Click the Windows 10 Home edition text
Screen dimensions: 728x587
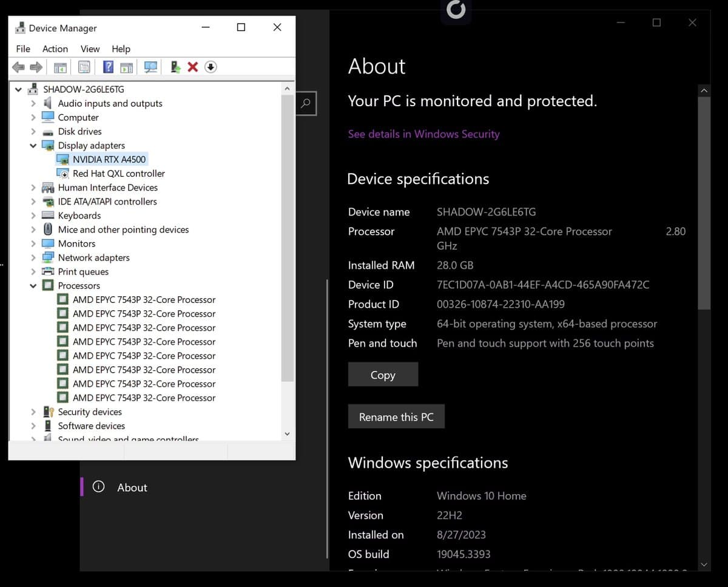[x=482, y=496]
